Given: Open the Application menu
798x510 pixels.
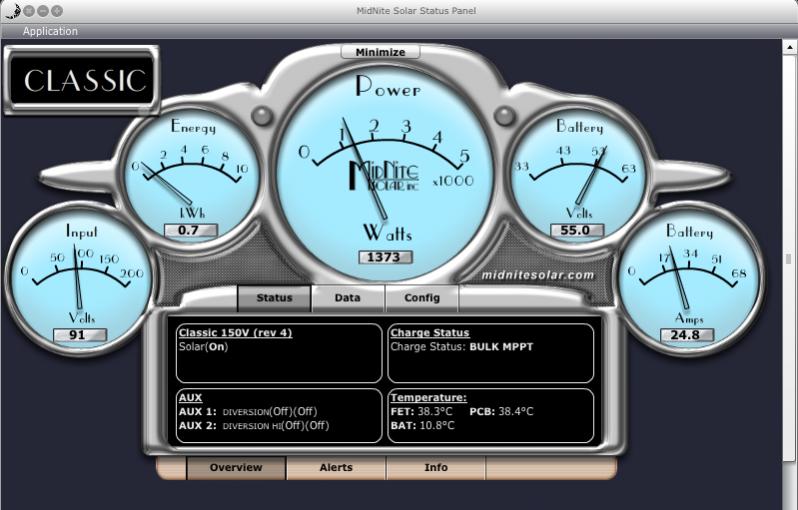Looking at the screenshot, I should click(x=50, y=31).
